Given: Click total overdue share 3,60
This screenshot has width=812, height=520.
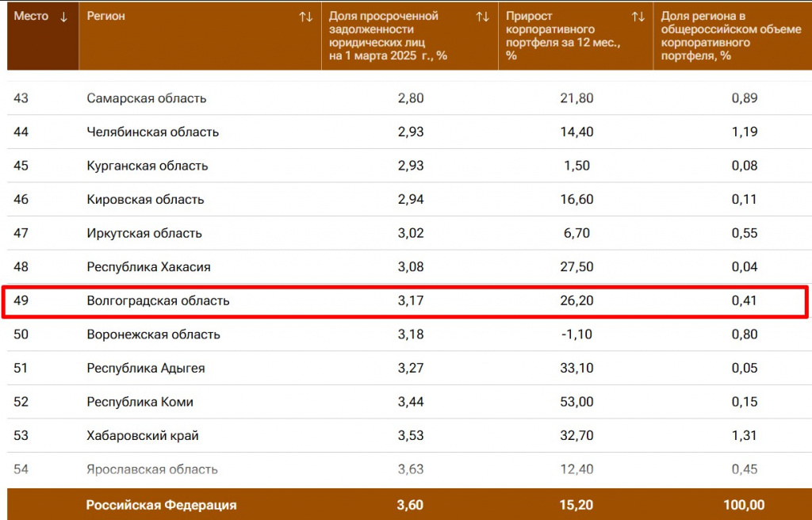Looking at the screenshot, I should pyautogui.click(x=410, y=505).
